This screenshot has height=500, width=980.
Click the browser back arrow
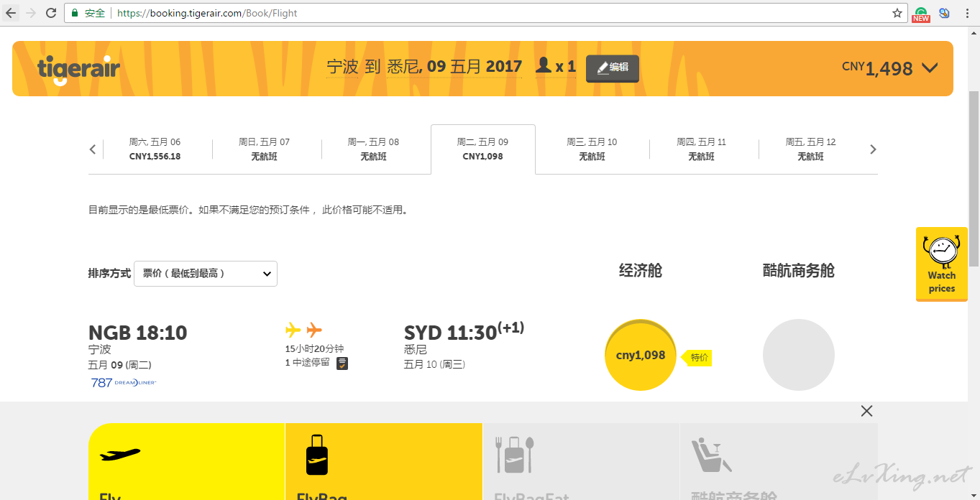tap(11, 13)
